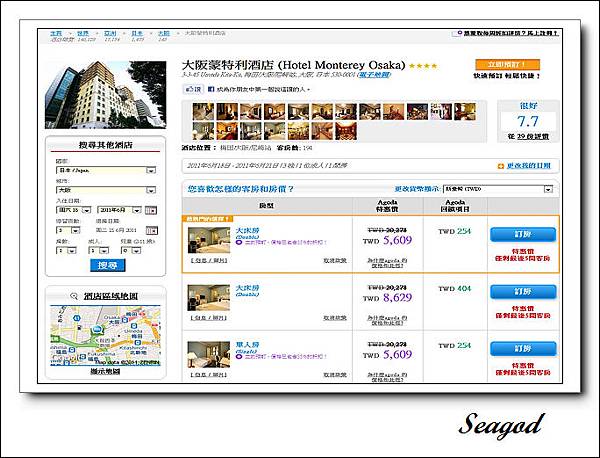Open the country dropdown showing Japan
The width and height of the screenshot is (600, 458).
(x=106, y=170)
